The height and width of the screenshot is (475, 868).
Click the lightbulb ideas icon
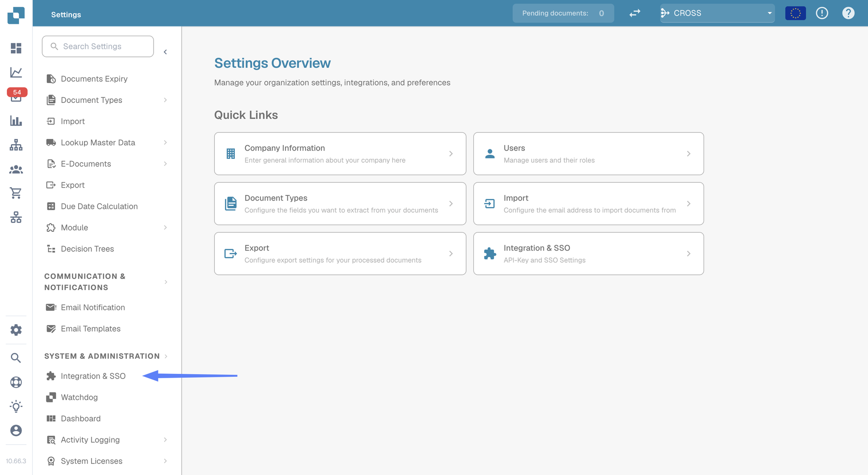click(16, 406)
